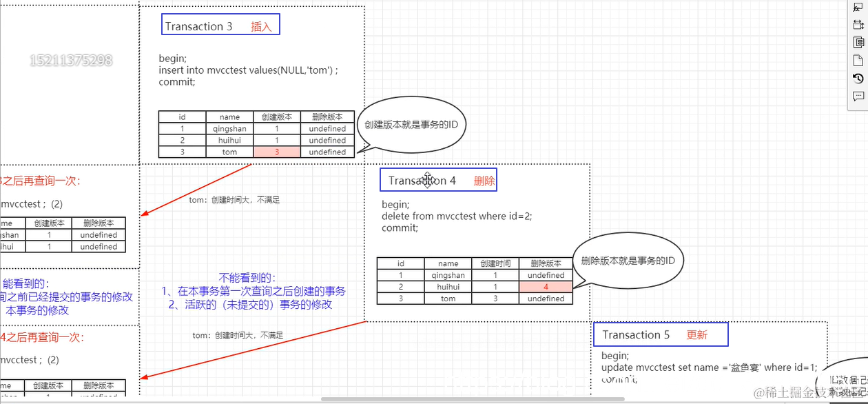This screenshot has width=868, height=404.
Task: Select the Transaction 3 插入 title box
Action: click(220, 23)
